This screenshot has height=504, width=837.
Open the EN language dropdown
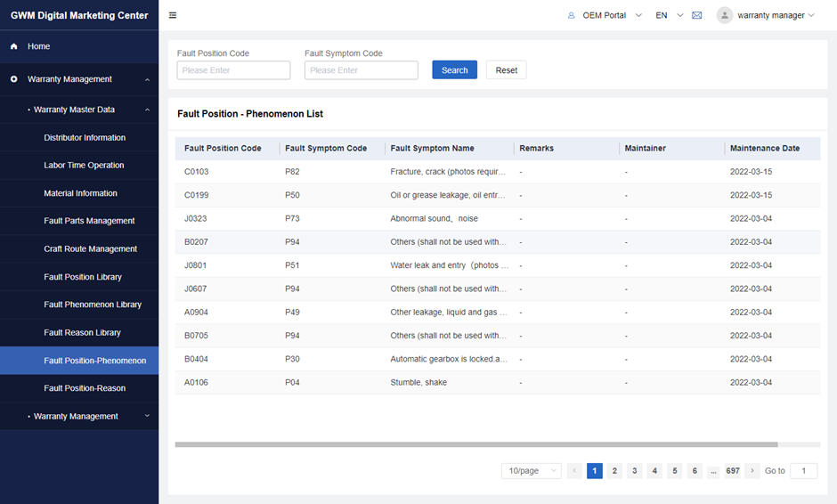click(680, 15)
